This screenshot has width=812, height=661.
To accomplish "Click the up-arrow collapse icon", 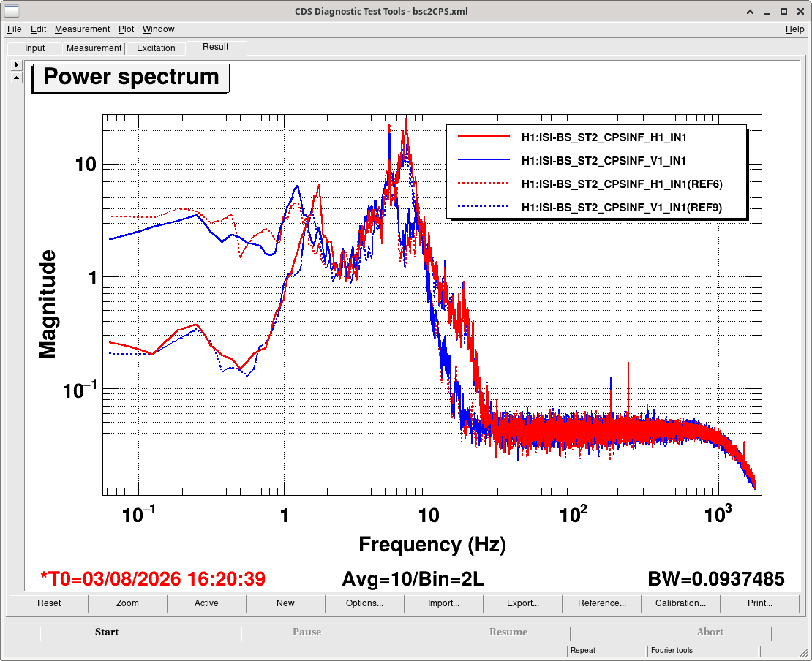I will [17, 78].
